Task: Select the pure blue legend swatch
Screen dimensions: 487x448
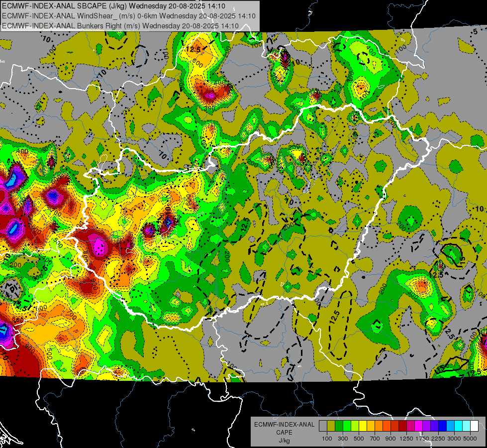Action: pyautogui.click(x=443, y=426)
